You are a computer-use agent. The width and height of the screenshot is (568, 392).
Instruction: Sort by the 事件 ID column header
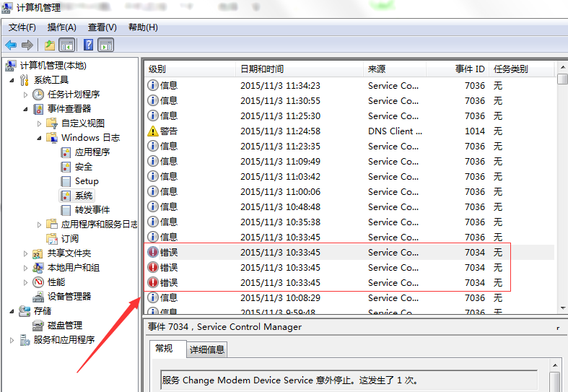click(469, 69)
